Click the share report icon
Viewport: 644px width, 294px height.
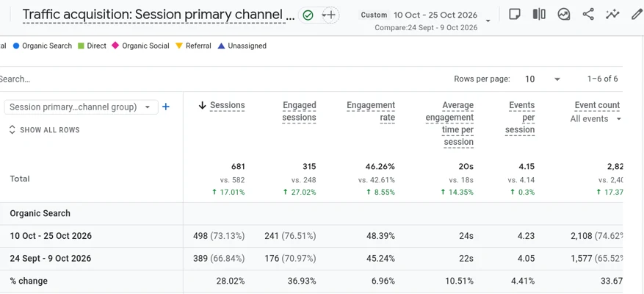pyautogui.click(x=588, y=14)
